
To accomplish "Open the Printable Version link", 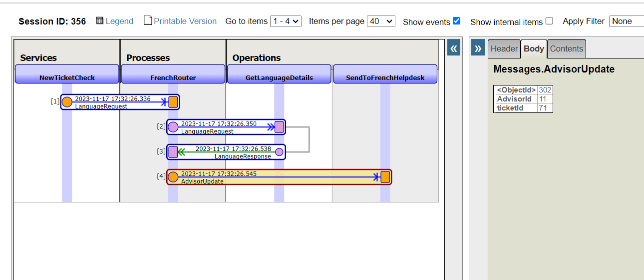I will tap(185, 21).
